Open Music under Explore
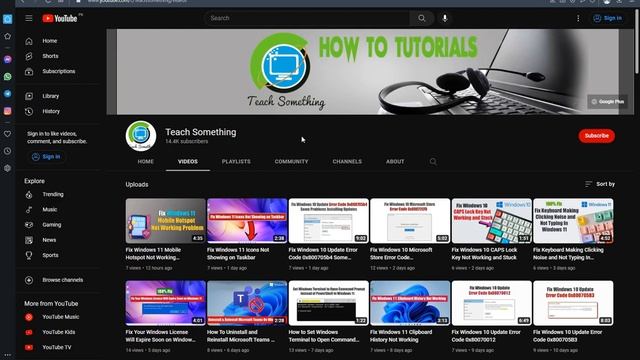The width and height of the screenshot is (640, 360). [50, 209]
